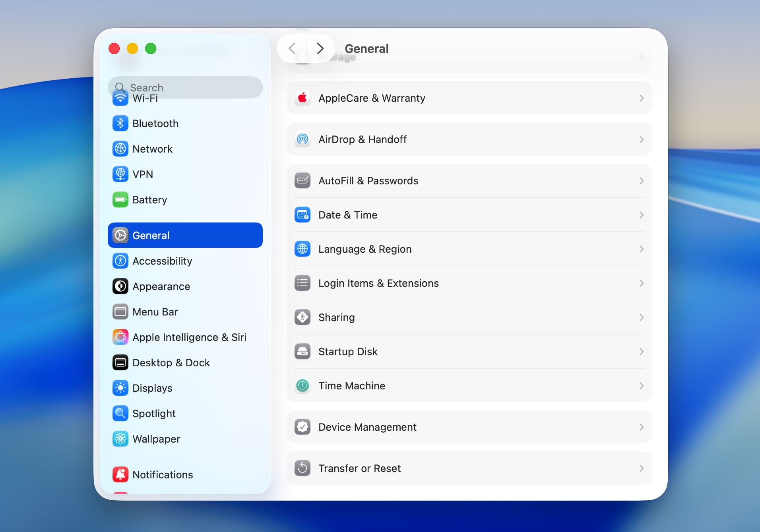The image size is (760, 532).
Task: Click the Menu Bar icon
Action: pyautogui.click(x=120, y=312)
